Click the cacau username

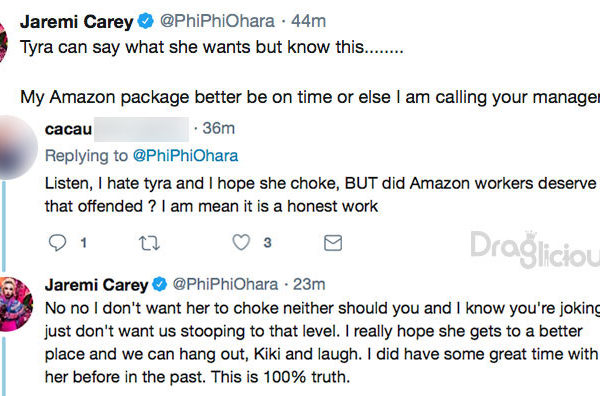click(x=68, y=129)
